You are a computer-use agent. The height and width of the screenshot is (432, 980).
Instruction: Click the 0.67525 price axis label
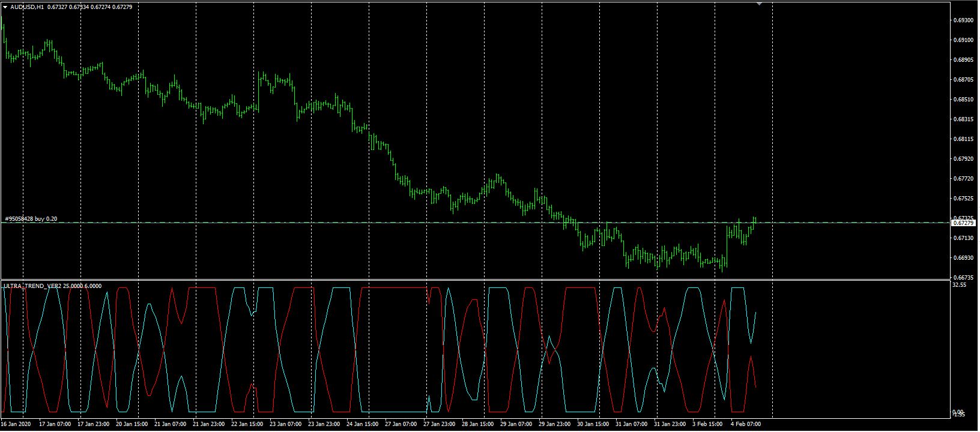click(x=963, y=199)
